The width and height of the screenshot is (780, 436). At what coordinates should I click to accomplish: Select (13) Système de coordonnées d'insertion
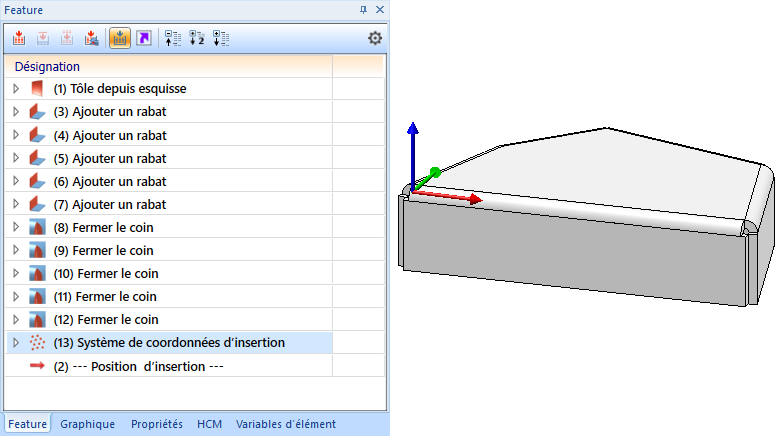pos(169,342)
